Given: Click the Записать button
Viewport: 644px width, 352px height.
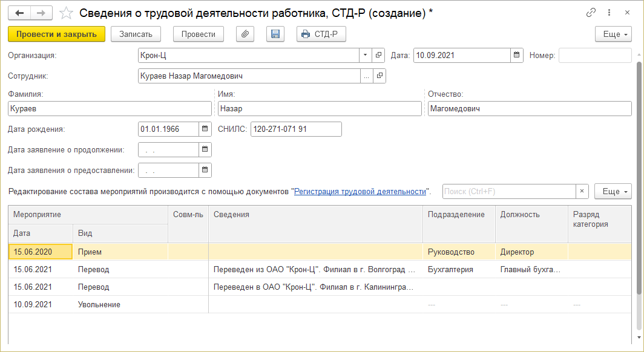Looking at the screenshot, I should (136, 34).
